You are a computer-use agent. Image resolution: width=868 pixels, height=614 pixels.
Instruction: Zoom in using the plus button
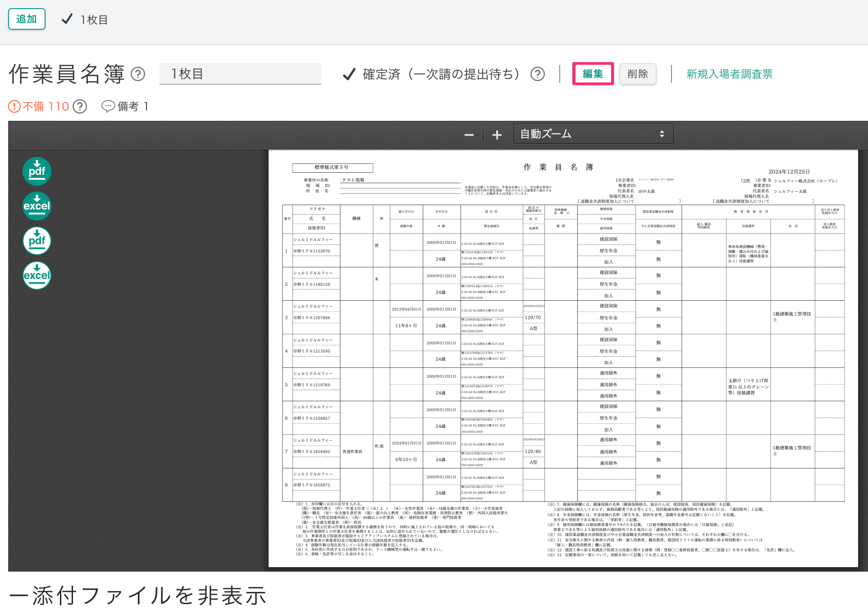(x=497, y=134)
